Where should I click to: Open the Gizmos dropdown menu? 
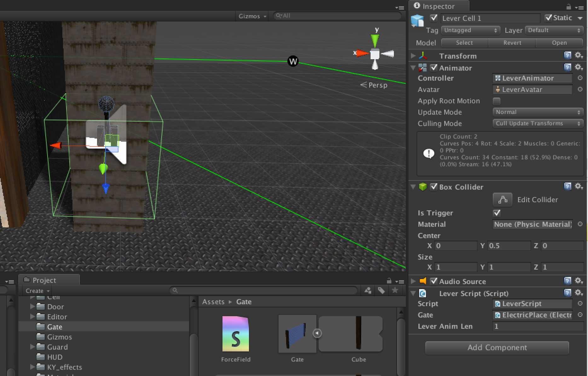(x=252, y=16)
